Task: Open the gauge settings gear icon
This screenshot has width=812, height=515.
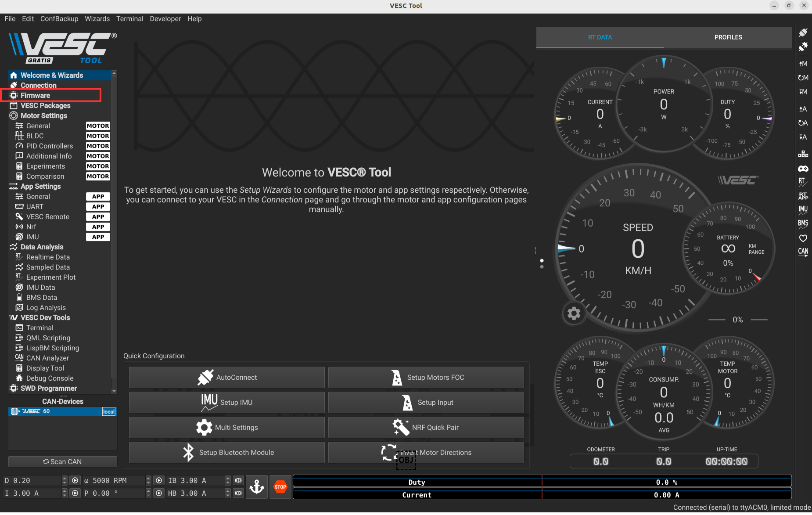Action: coord(574,313)
